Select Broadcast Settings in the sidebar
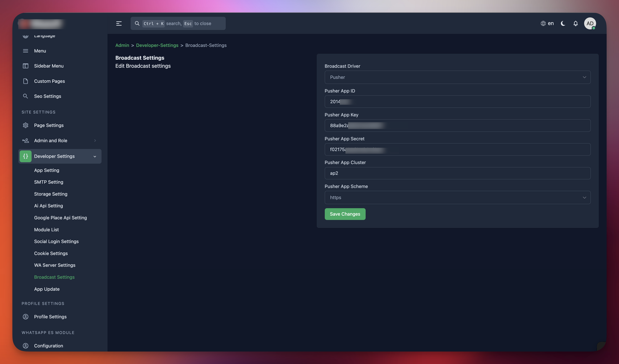This screenshot has width=619, height=364. pyautogui.click(x=54, y=277)
